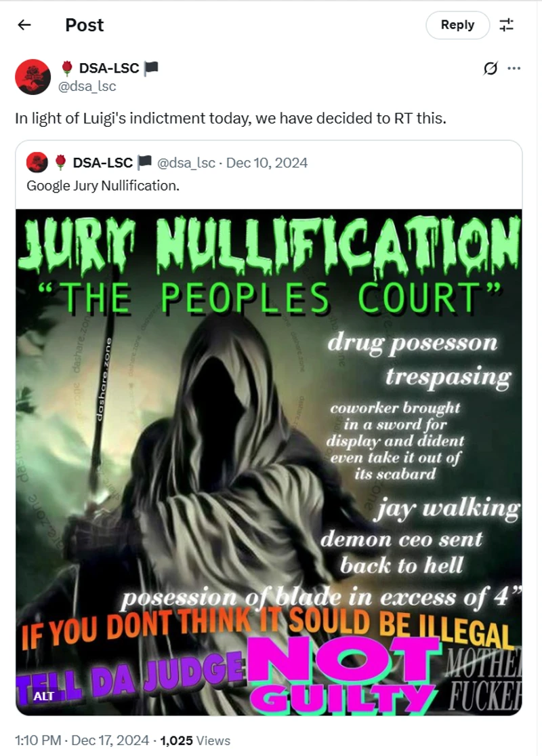The height and width of the screenshot is (756, 542).
Task: Click the Grok slash-circle icon
Action: click(x=490, y=68)
